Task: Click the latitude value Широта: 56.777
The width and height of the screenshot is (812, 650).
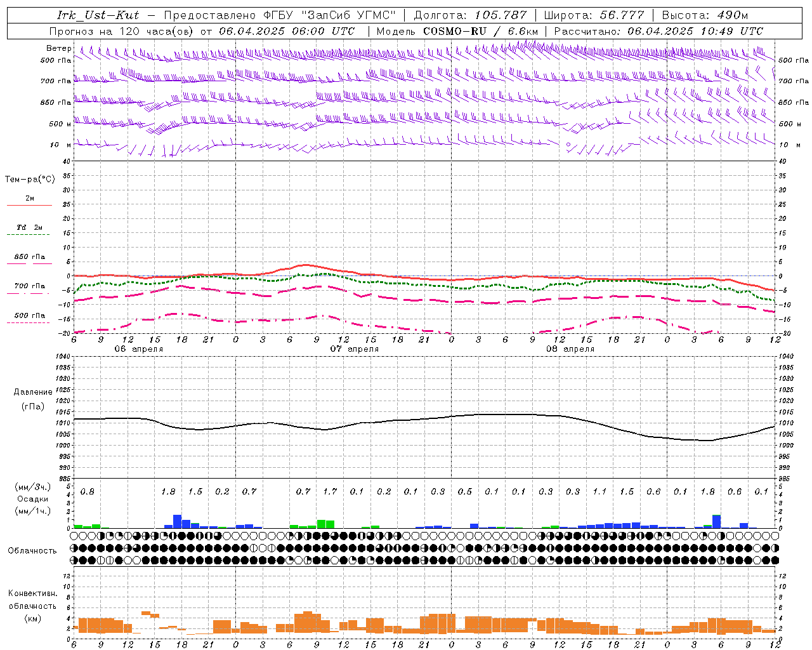Action: pos(593,15)
